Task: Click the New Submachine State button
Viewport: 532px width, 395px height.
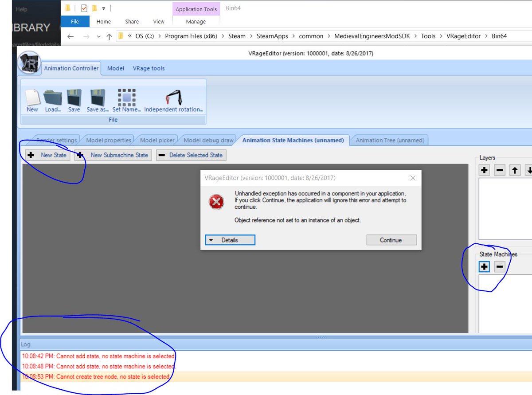Action: coord(113,155)
